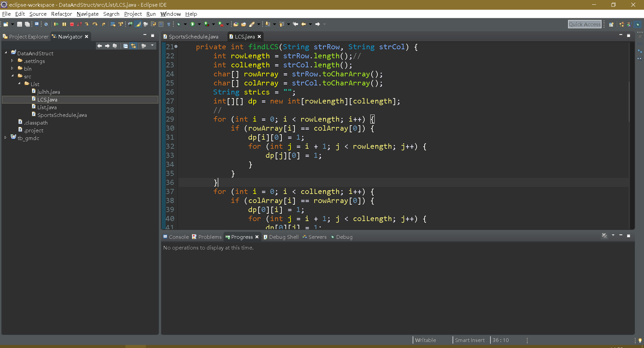Click the Open Type icon
The image size is (644, 348).
click(x=236, y=24)
